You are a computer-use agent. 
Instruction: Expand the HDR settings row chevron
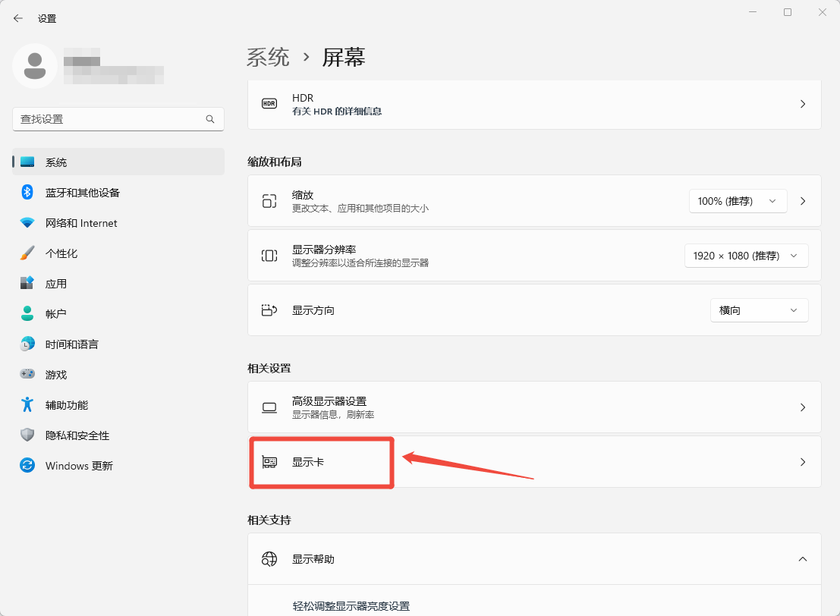(803, 104)
